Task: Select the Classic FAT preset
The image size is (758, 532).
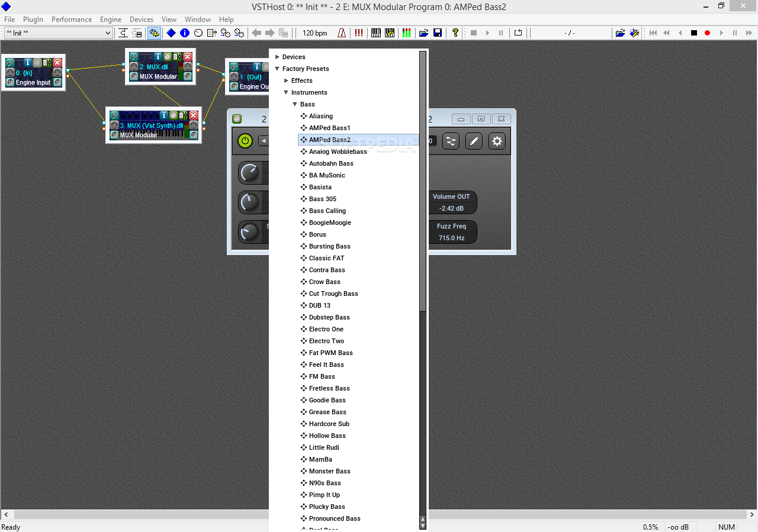Action: point(327,258)
